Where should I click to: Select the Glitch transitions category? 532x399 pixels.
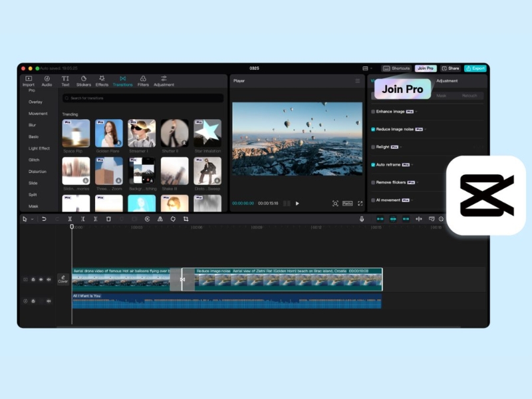[x=34, y=160]
